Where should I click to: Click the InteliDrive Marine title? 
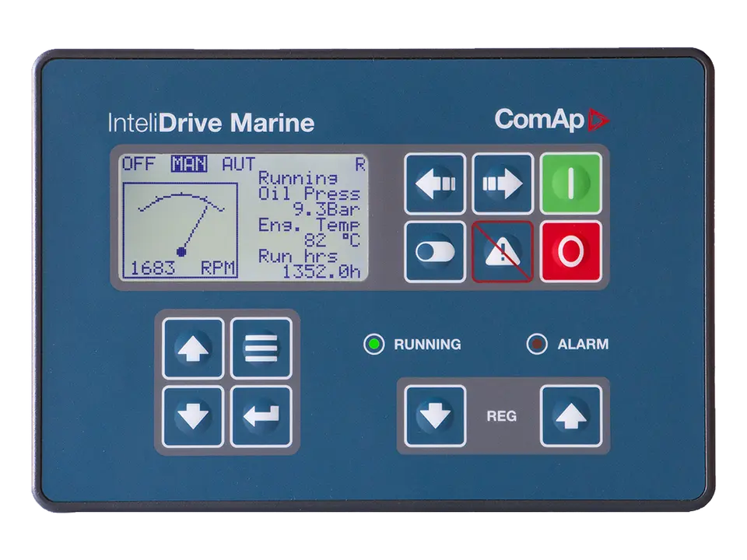211,123
